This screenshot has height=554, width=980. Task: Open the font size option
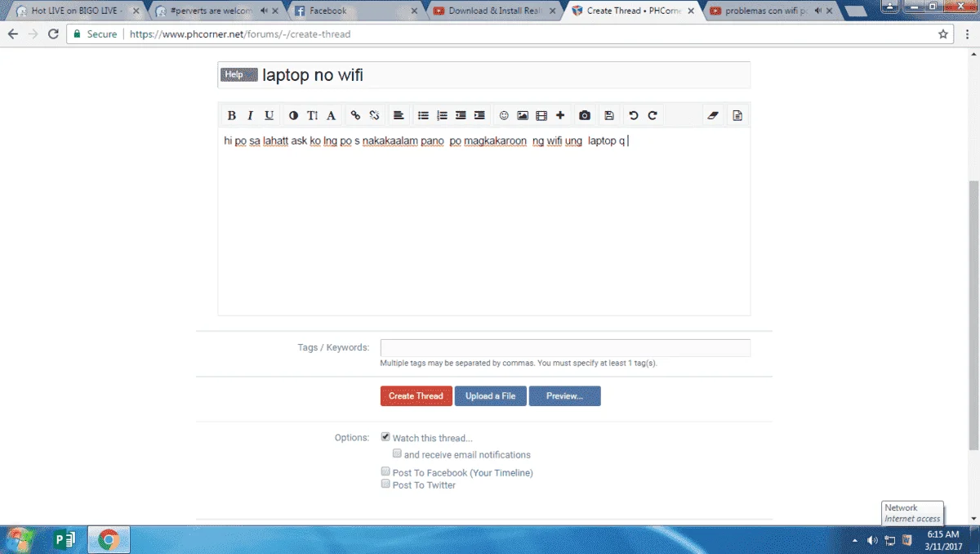coord(312,115)
